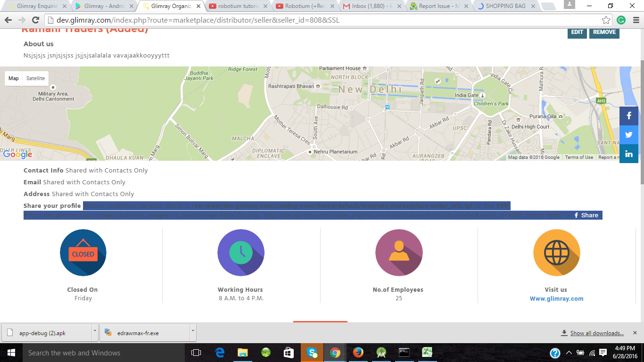Screen dimensions: 644x362
Task: Click Show all downloads link
Action: click(597, 333)
